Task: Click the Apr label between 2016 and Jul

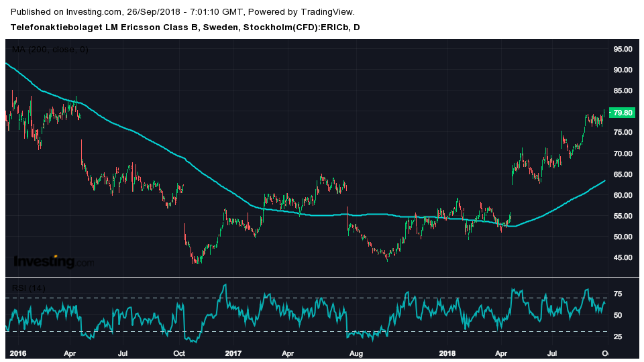Action: click(70, 353)
